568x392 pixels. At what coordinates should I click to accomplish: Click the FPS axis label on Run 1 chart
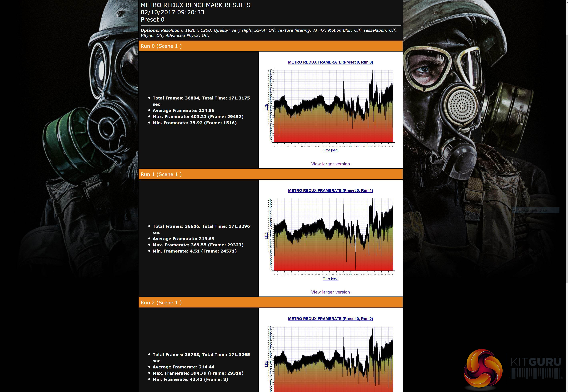[266, 236]
